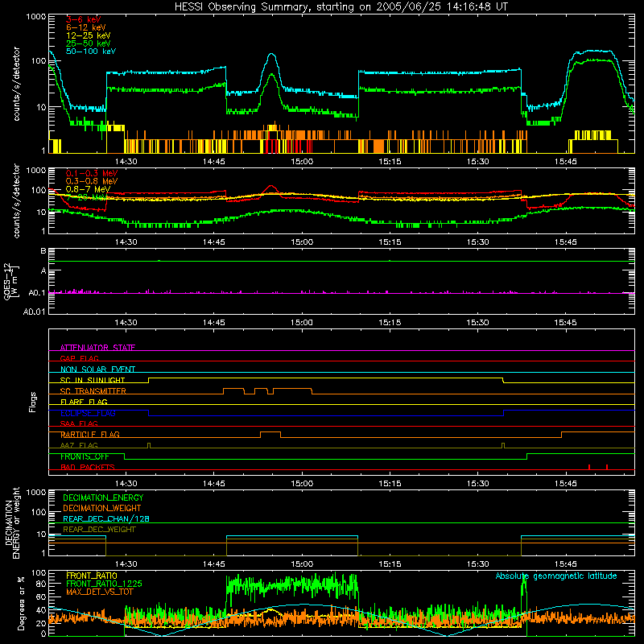Click the SAA_FLAG label
The width and height of the screenshot is (644, 644).
pyautogui.click(x=79, y=423)
